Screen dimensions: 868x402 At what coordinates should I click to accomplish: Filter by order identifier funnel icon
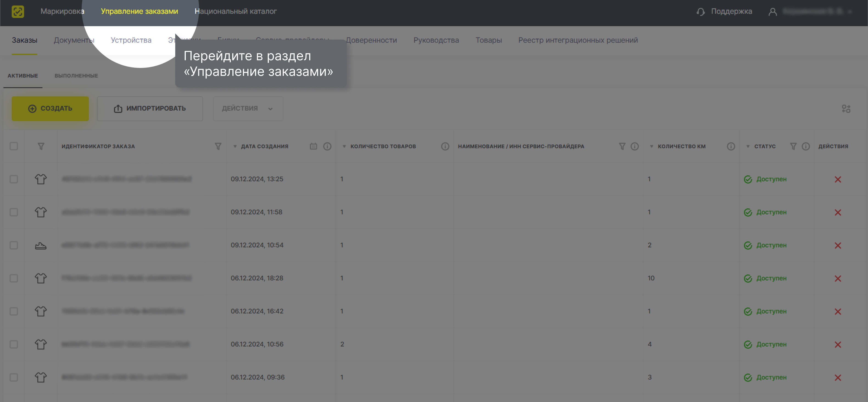click(218, 146)
